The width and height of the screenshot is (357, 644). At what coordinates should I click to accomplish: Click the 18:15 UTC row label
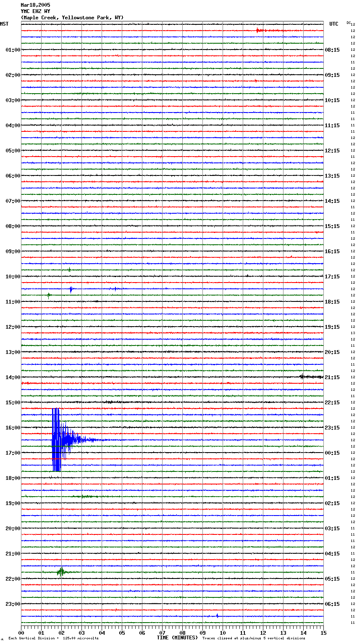point(332,302)
